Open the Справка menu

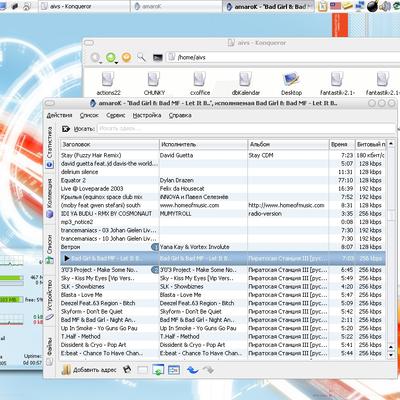pyautogui.click(x=180, y=115)
